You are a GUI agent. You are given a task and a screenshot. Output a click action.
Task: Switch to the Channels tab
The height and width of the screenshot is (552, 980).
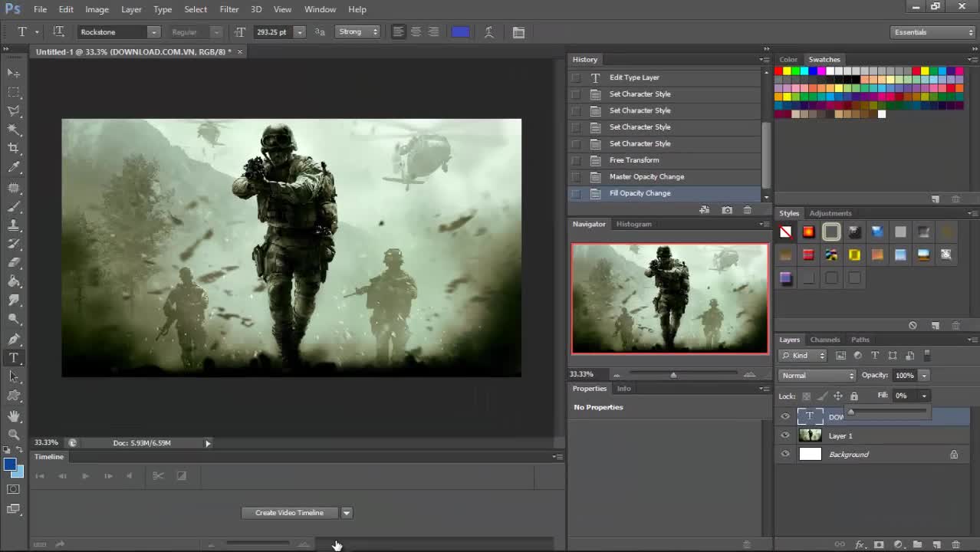coord(825,340)
